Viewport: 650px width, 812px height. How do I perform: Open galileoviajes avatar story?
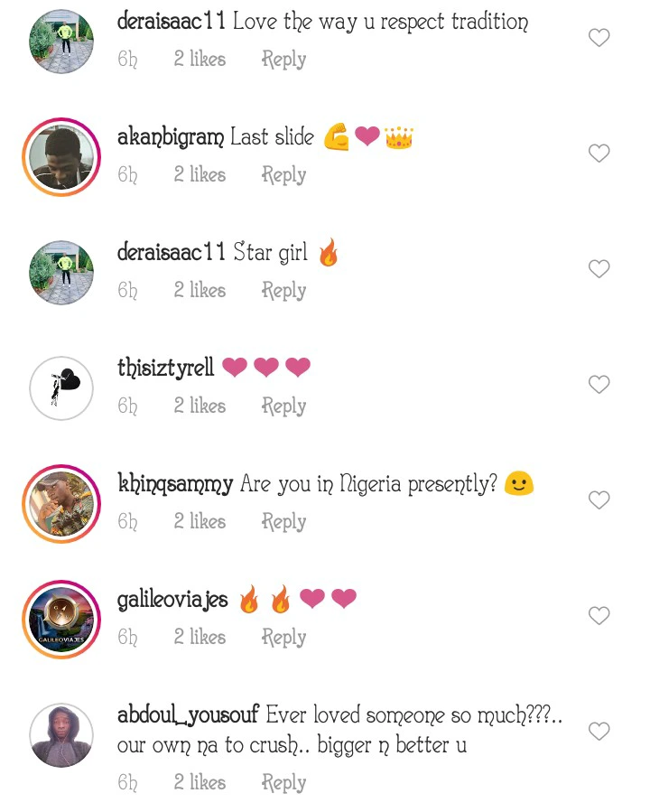61,620
